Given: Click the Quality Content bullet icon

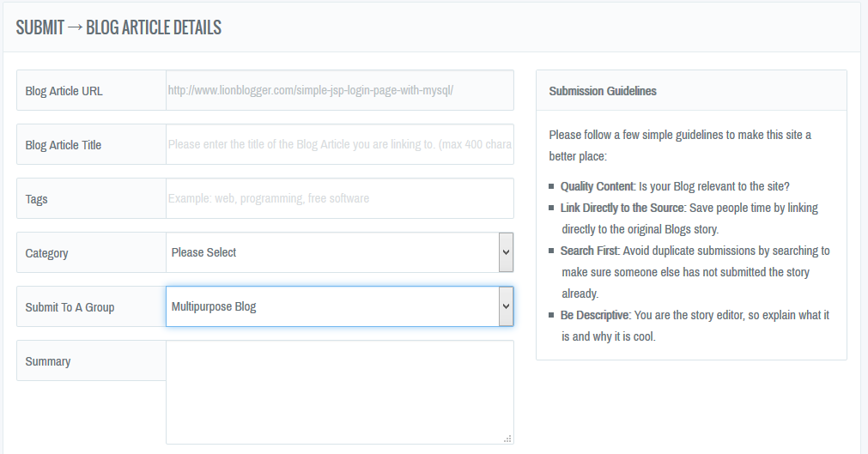Looking at the screenshot, I should (x=552, y=186).
